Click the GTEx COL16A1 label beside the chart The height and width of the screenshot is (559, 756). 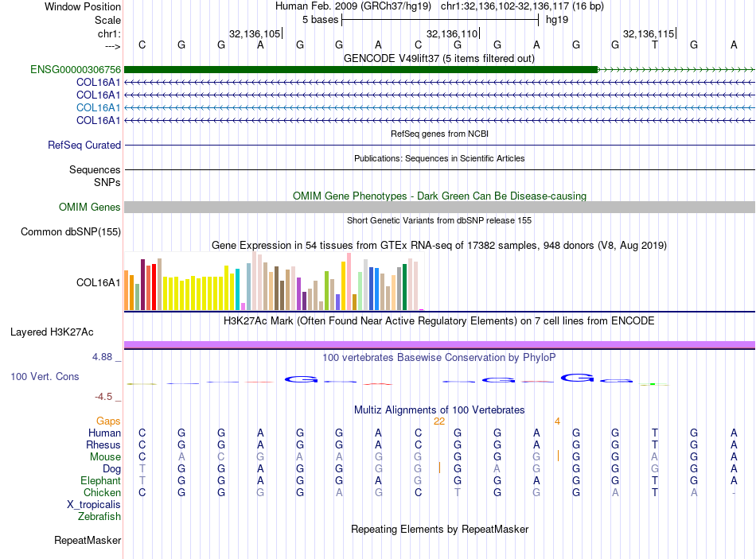[x=99, y=283]
